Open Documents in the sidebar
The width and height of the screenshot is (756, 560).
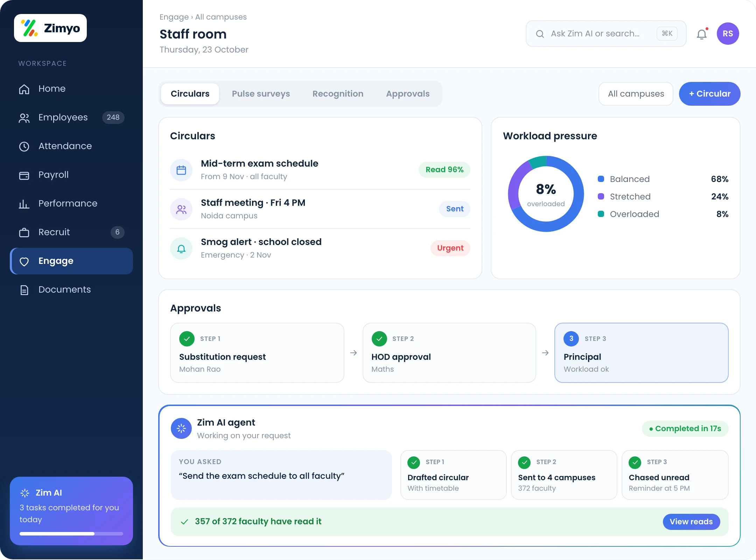tap(71, 290)
